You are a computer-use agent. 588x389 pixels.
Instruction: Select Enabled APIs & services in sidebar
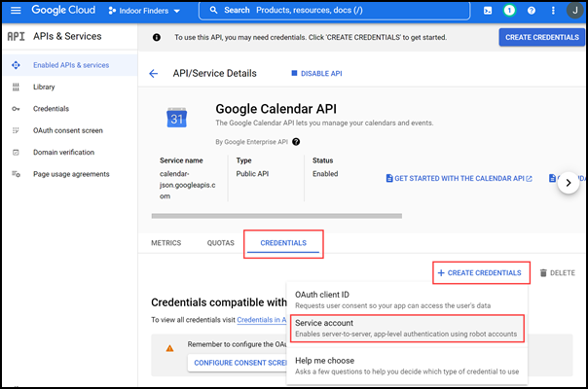coord(70,65)
